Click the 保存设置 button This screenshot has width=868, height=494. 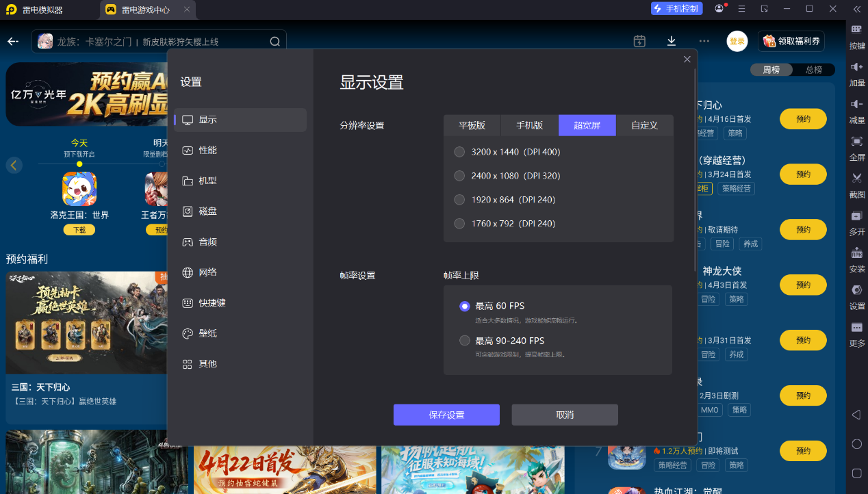point(446,415)
